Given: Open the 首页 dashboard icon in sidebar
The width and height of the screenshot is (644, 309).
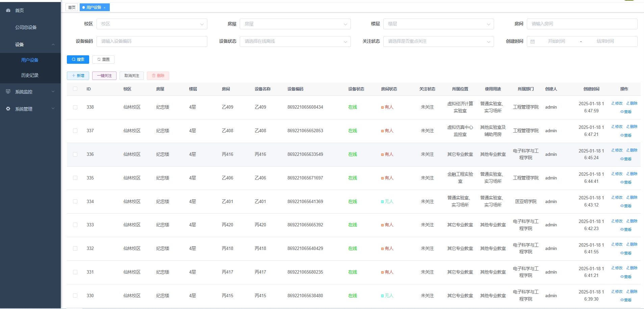Looking at the screenshot, I should 8,10.
